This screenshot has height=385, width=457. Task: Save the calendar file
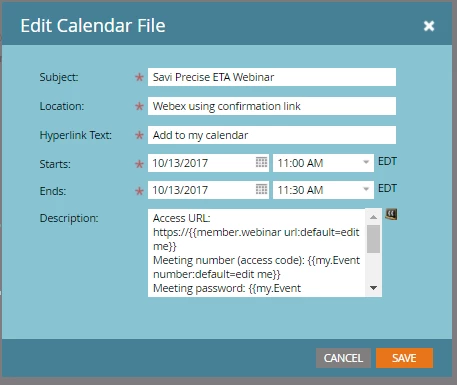pos(404,358)
